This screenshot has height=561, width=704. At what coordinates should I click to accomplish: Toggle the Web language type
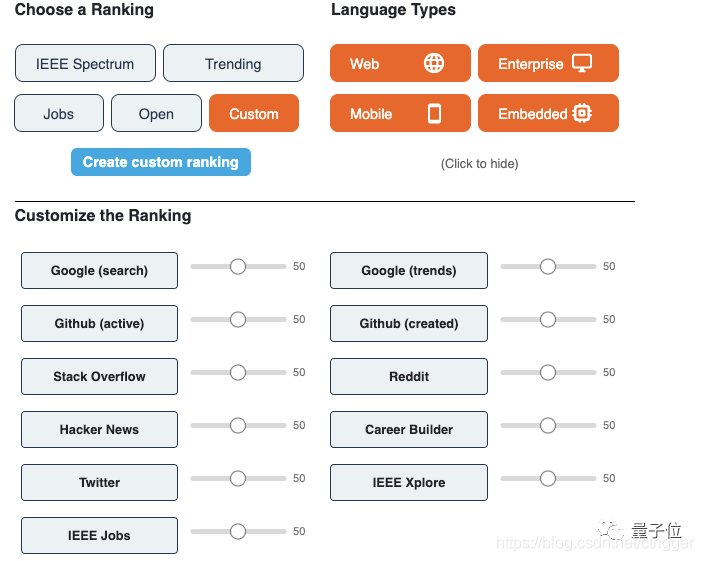[x=400, y=63]
